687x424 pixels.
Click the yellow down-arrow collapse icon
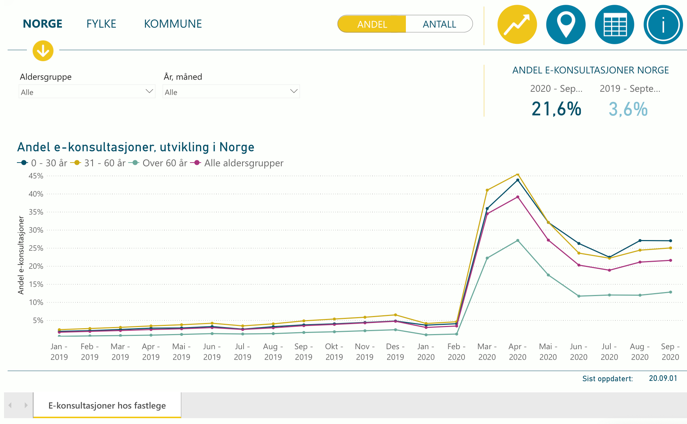(x=42, y=50)
